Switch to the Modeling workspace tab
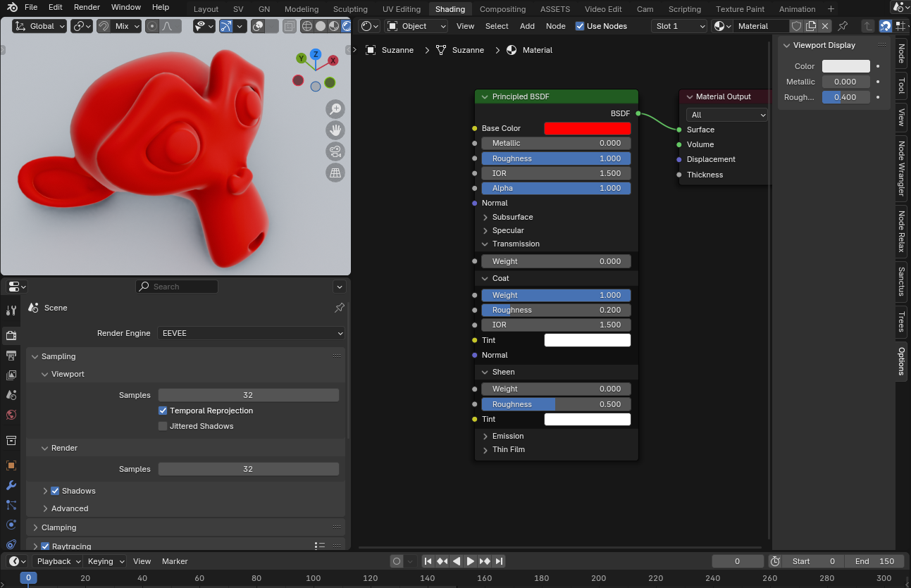The width and height of the screenshot is (911, 588). pos(302,9)
